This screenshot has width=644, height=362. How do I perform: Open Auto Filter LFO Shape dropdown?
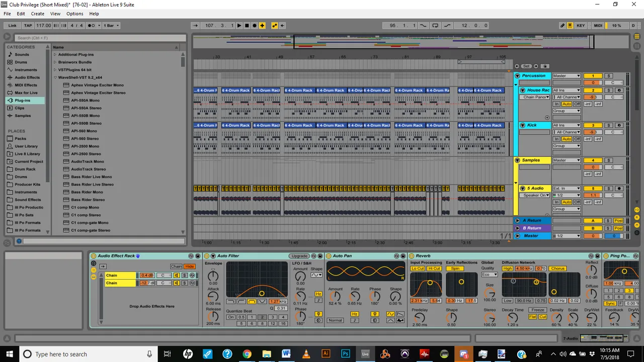316,275
